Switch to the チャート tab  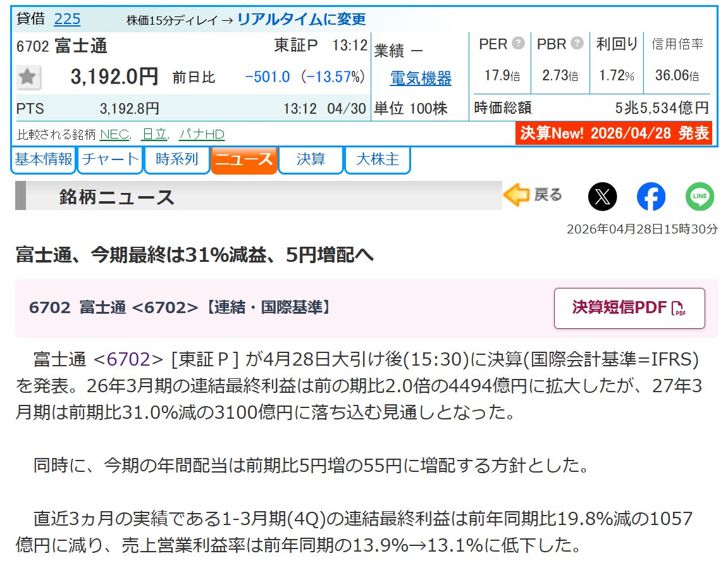[x=110, y=160]
